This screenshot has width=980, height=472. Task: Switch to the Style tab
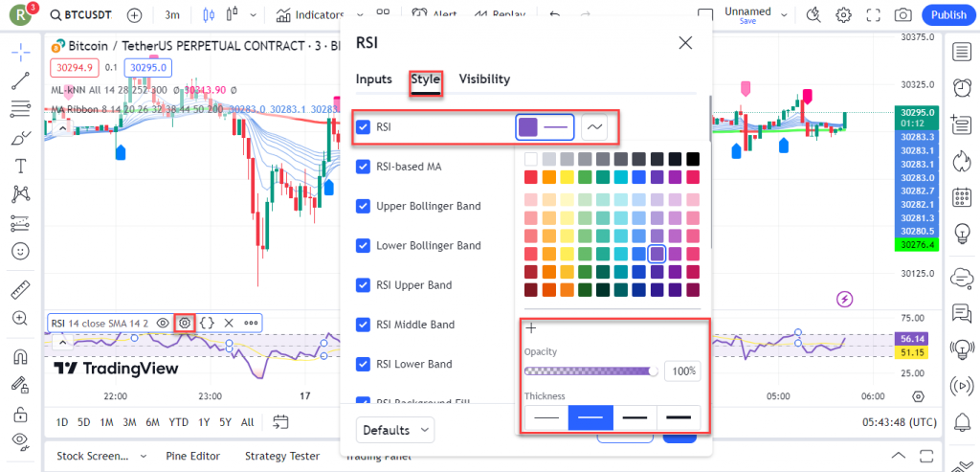(426, 79)
